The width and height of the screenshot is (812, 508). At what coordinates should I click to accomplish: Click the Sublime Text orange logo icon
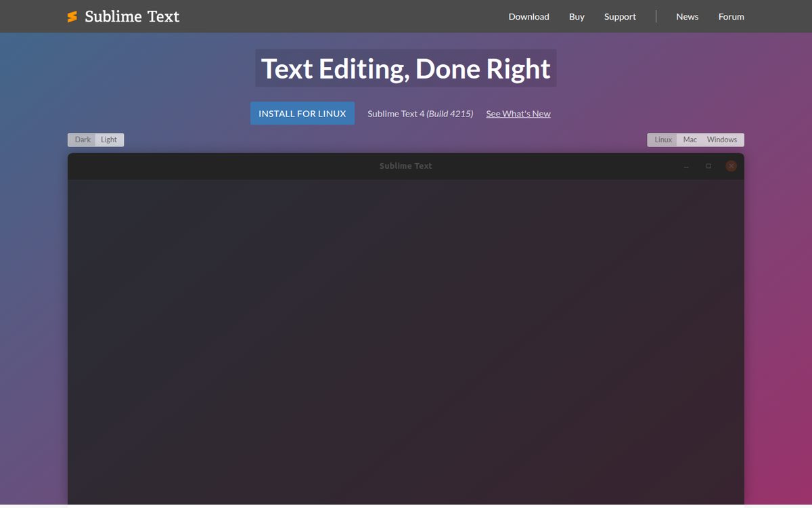[x=72, y=17]
